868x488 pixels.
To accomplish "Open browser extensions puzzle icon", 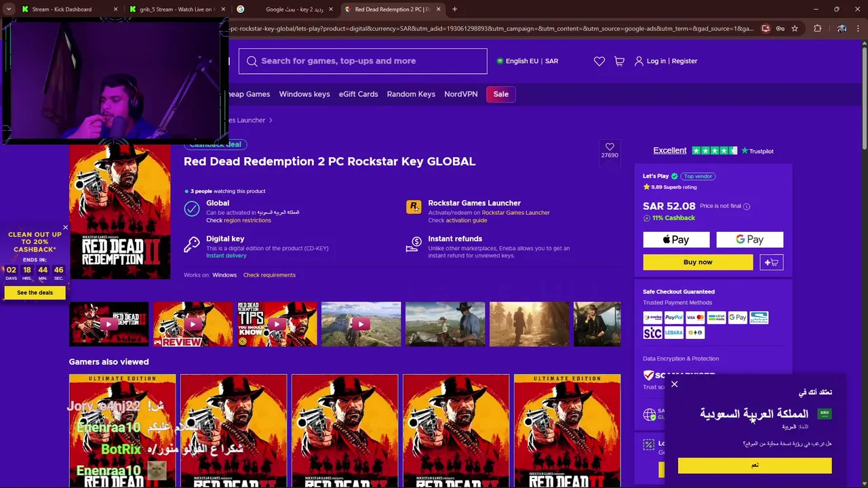I will (x=817, y=28).
